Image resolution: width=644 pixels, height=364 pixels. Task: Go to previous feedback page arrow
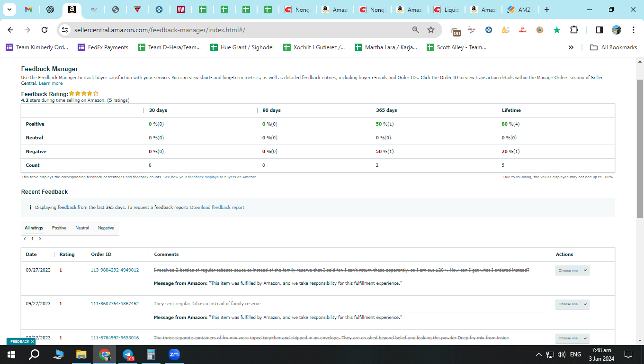pos(25,239)
